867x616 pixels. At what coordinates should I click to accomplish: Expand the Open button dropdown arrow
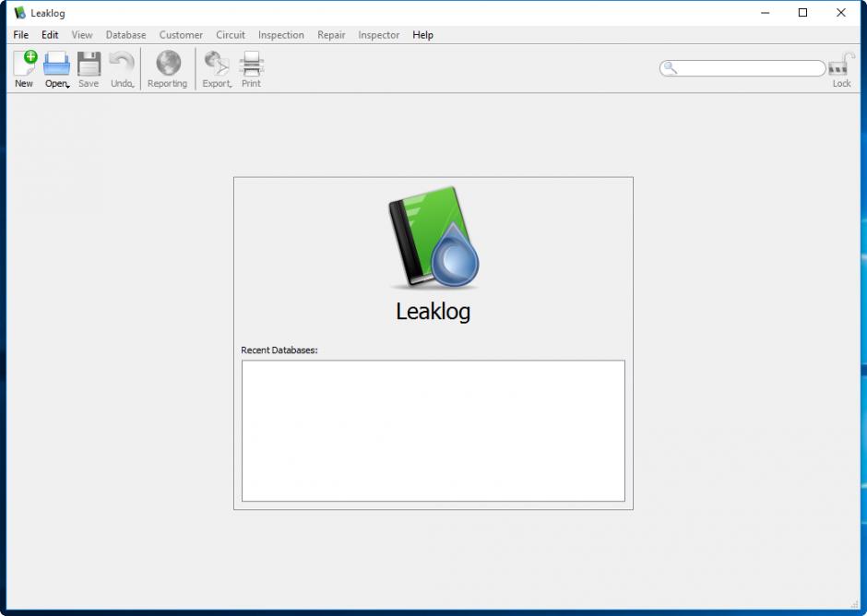[68, 86]
